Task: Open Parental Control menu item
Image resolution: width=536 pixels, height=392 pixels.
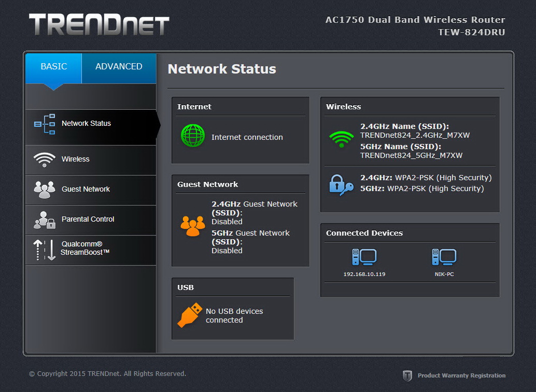Action: [x=91, y=220]
